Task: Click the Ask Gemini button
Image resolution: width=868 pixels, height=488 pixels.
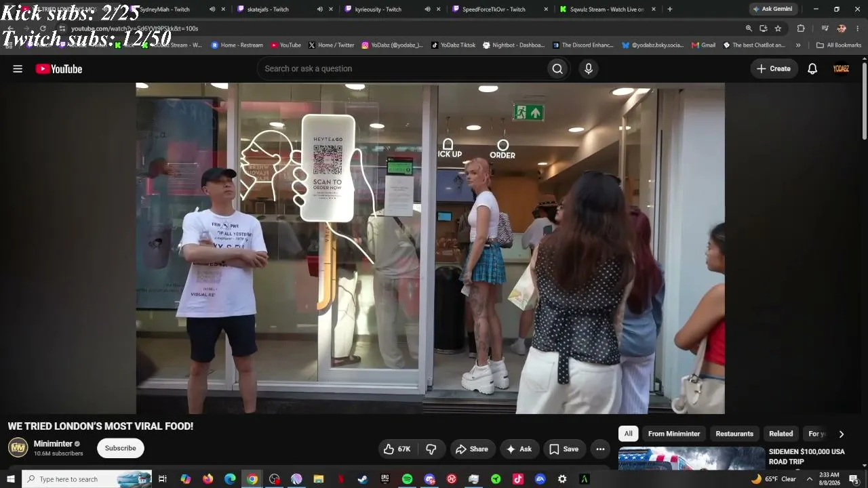Action: [772, 9]
